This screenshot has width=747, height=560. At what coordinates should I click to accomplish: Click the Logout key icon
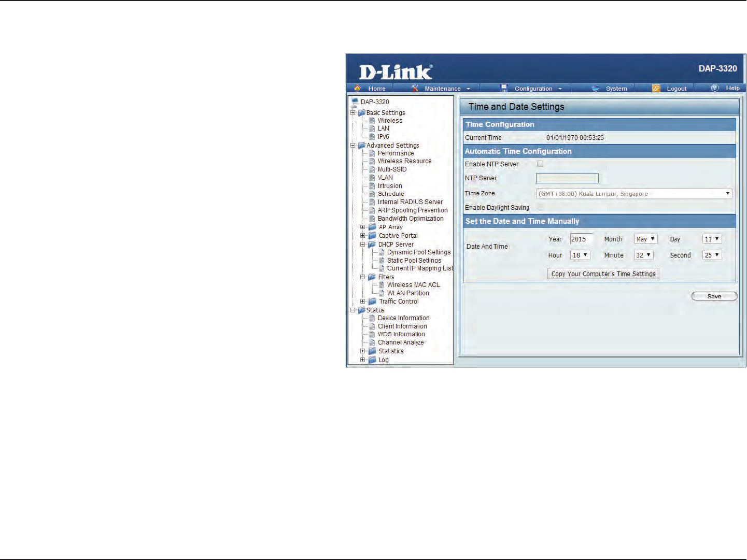pos(656,88)
